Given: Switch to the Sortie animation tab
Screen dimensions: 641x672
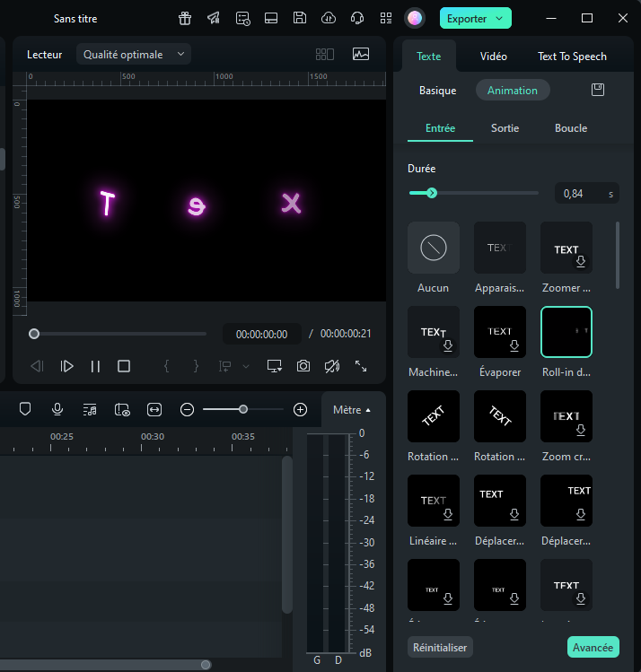Looking at the screenshot, I should coord(505,128).
